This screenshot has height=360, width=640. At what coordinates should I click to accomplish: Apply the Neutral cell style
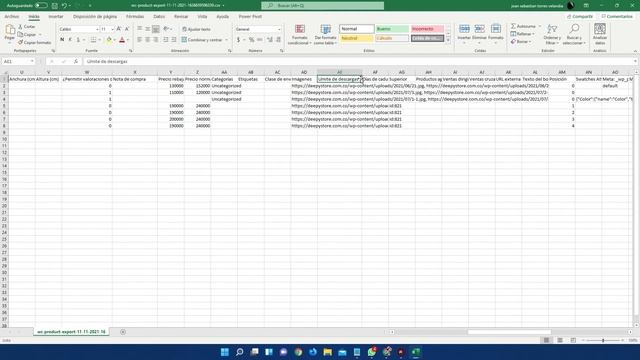tap(356, 38)
